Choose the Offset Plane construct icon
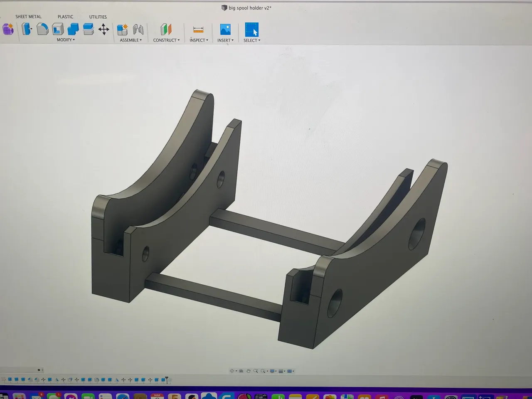The image size is (532, 399). (x=166, y=30)
